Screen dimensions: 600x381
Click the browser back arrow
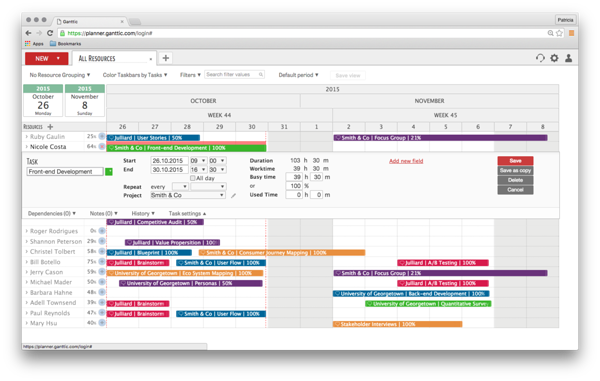28,33
